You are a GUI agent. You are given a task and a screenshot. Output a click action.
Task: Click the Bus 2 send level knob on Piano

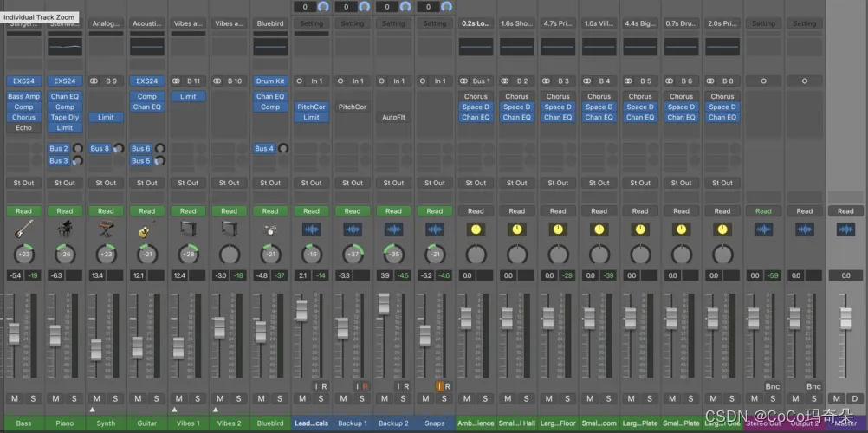click(x=78, y=148)
